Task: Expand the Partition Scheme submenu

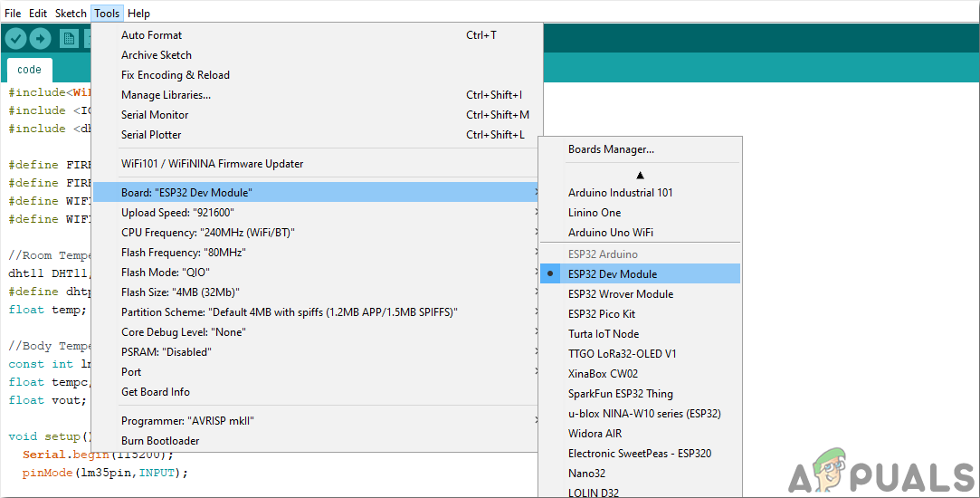Action: tap(290, 312)
